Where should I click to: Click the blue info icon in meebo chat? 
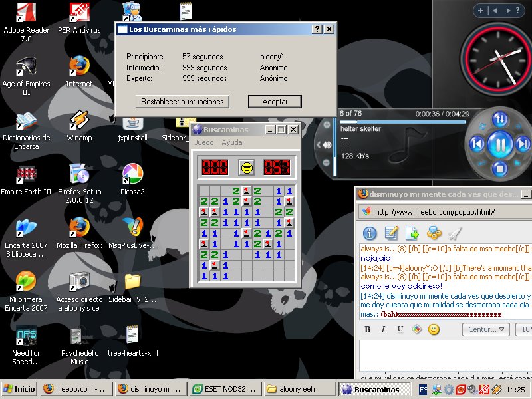point(370,233)
